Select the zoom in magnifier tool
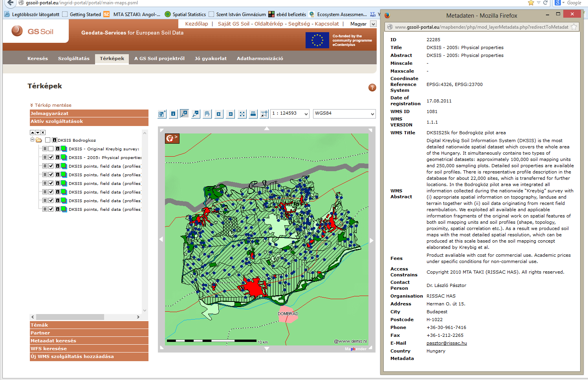The image size is (588, 380). pos(184,114)
